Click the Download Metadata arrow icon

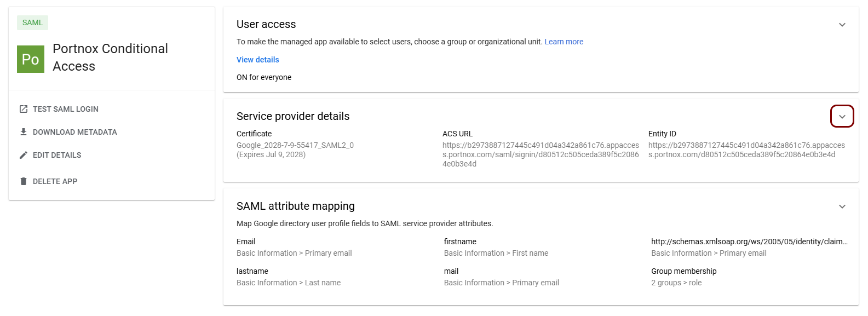point(24,132)
